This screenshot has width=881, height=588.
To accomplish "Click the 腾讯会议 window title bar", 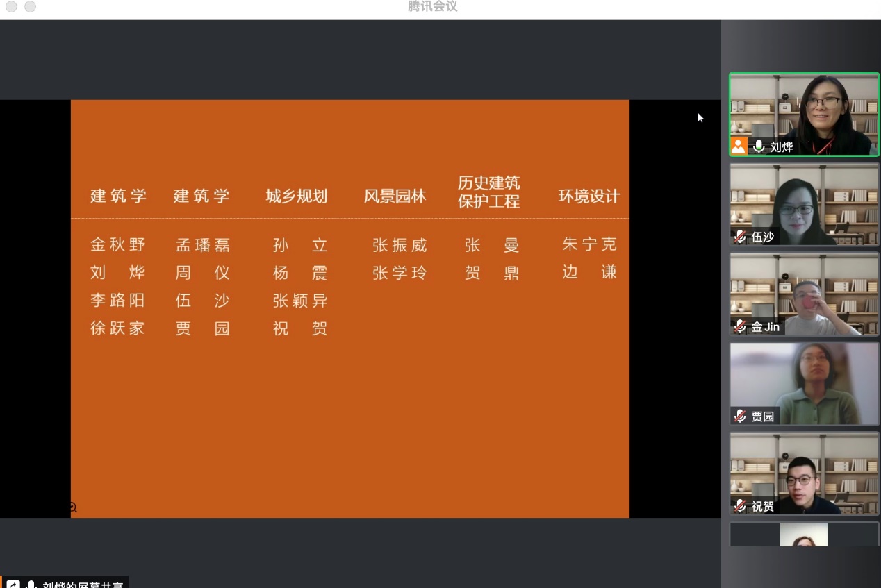I will (432, 7).
